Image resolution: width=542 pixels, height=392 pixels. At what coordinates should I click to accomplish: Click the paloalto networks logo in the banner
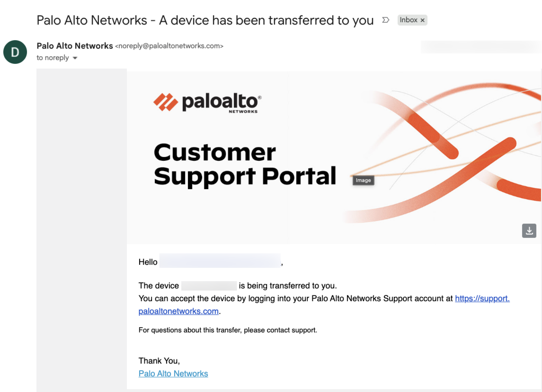tap(207, 102)
